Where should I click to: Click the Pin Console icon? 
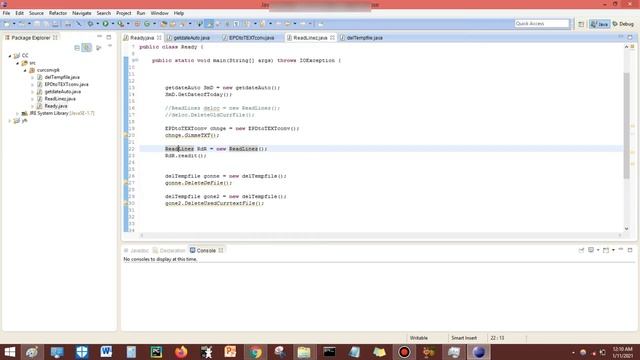tap(581, 250)
